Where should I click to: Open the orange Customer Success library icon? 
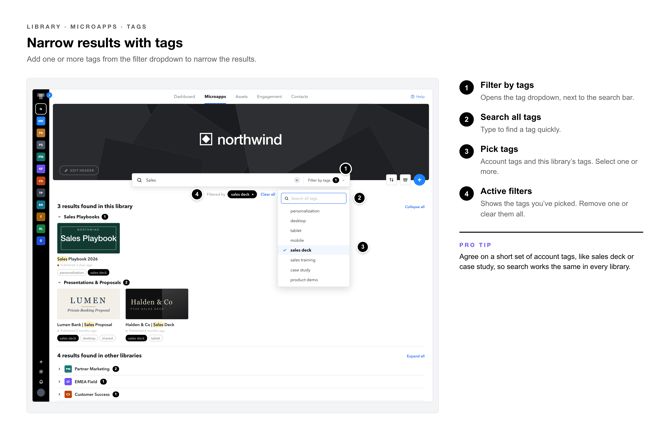tap(68, 395)
